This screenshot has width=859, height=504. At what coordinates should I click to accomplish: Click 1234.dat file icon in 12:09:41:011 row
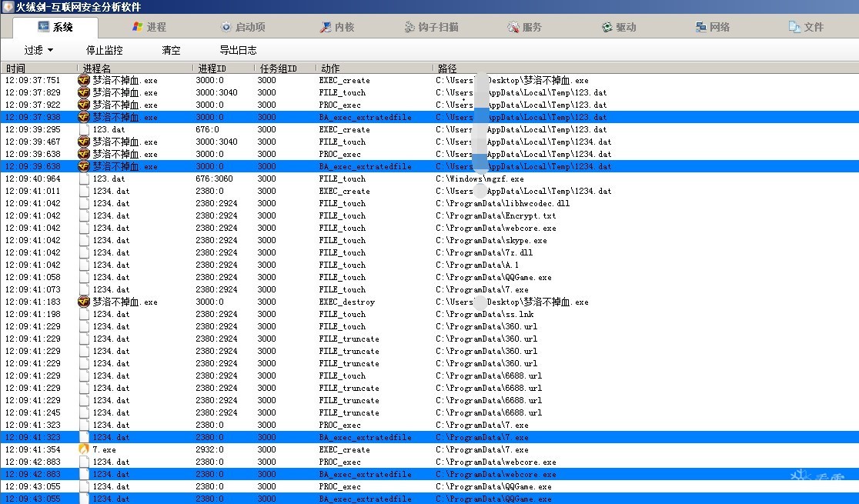(84, 191)
